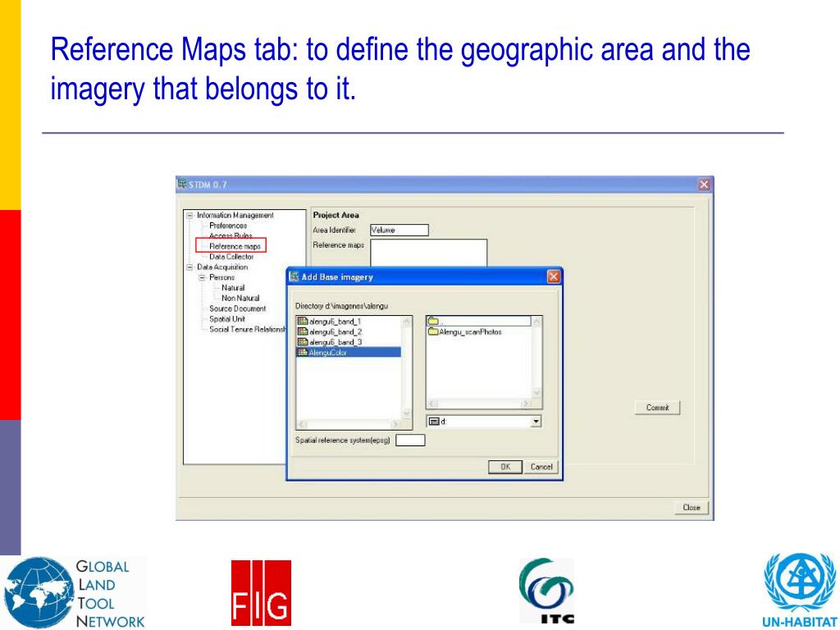The image size is (840, 630).
Task: Click file list horizontal scrollbar left arrow
Action: 302,424
